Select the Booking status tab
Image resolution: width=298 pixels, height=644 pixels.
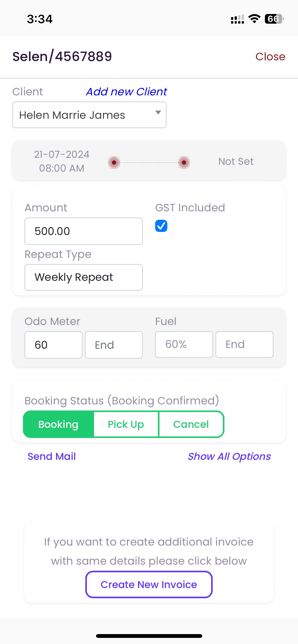pyautogui.click(x=58, y=424)
